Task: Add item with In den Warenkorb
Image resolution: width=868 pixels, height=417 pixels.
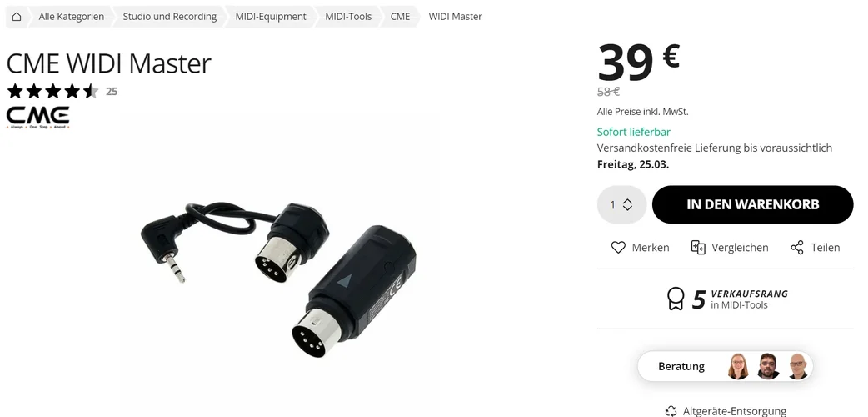Action: point(752,205)
